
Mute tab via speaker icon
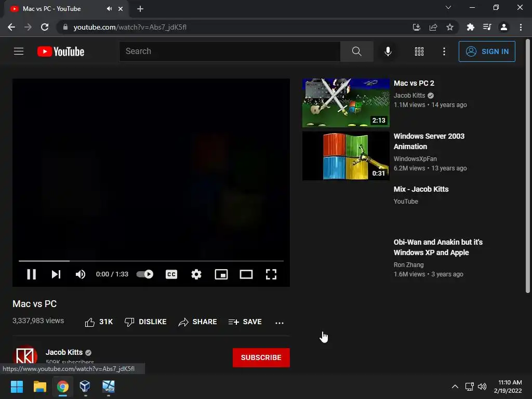(x=109, y=9)
